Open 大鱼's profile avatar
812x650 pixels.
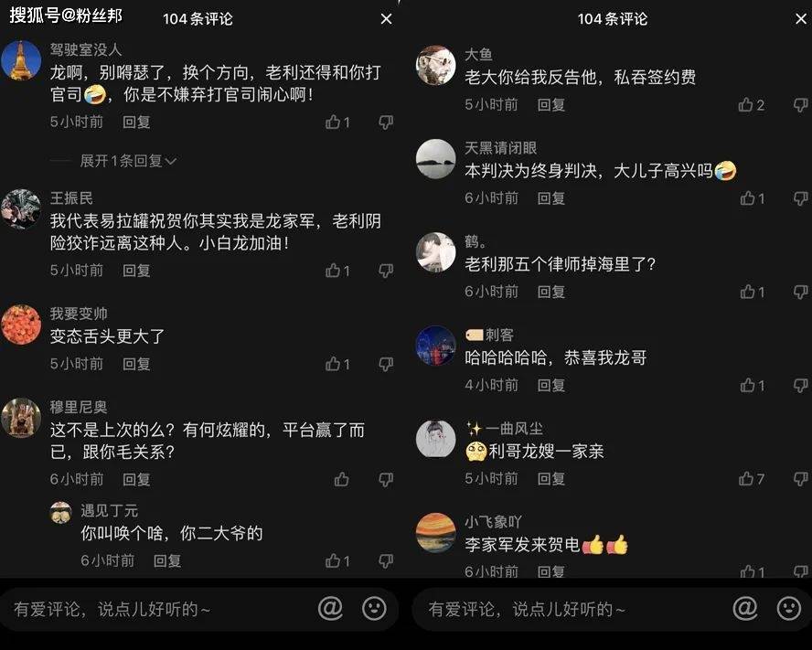click(x=436, y=65)
